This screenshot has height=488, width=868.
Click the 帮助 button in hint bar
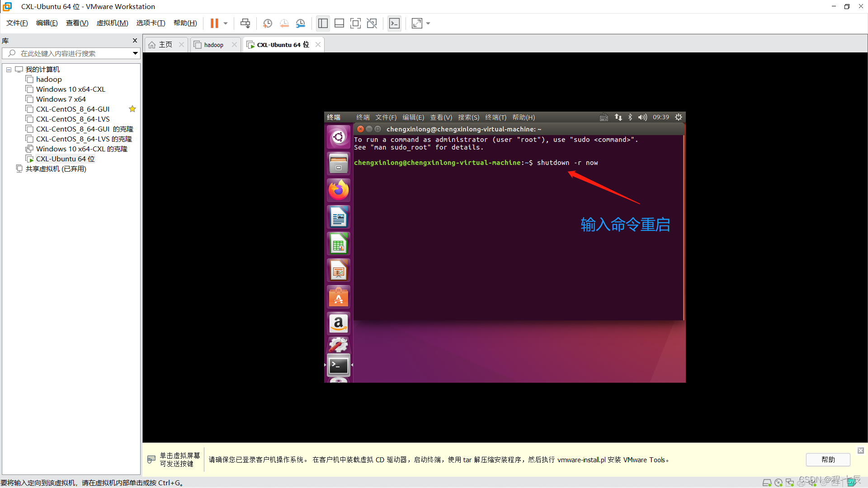coord(828,460)
